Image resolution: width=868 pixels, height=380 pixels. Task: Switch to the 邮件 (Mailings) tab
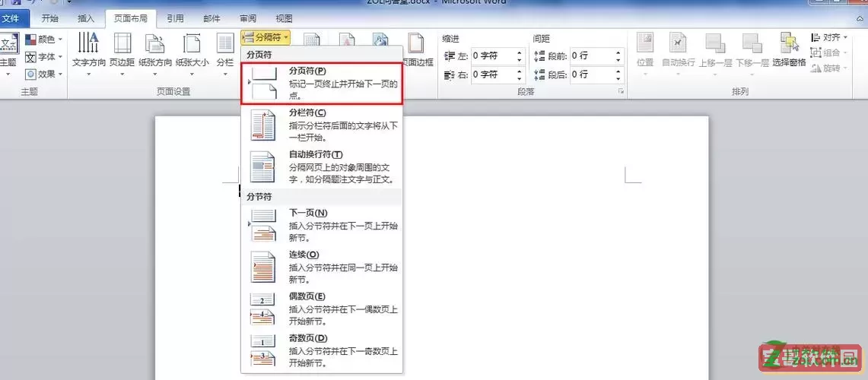[x=211, y=18]
